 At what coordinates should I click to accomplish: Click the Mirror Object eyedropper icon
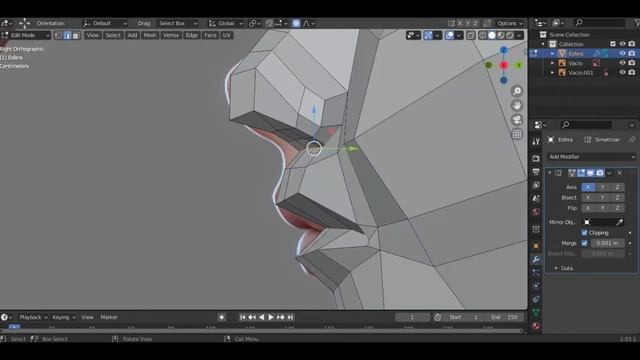(620, 222)
